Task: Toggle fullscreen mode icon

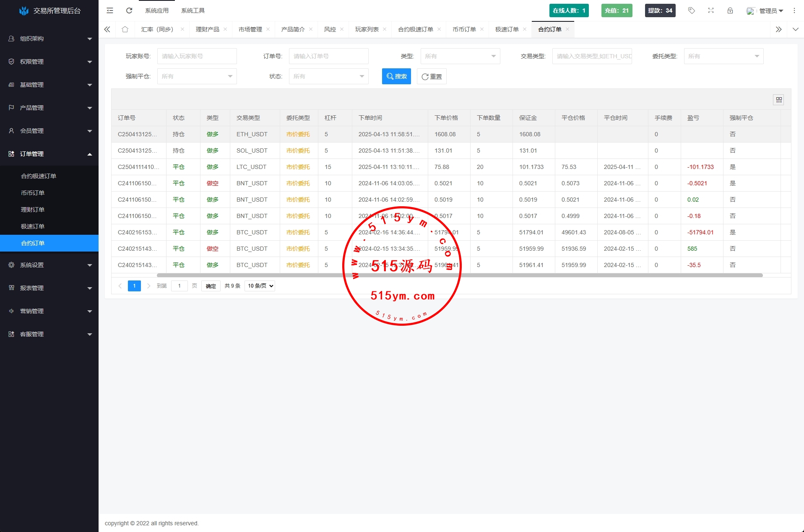Action: coord(711,10)
